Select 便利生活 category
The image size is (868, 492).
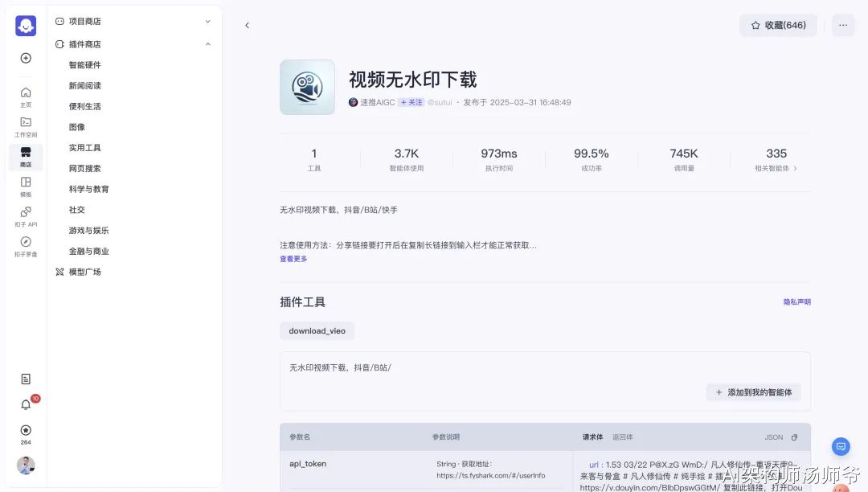pyautogui.click(x=84, y=106)
